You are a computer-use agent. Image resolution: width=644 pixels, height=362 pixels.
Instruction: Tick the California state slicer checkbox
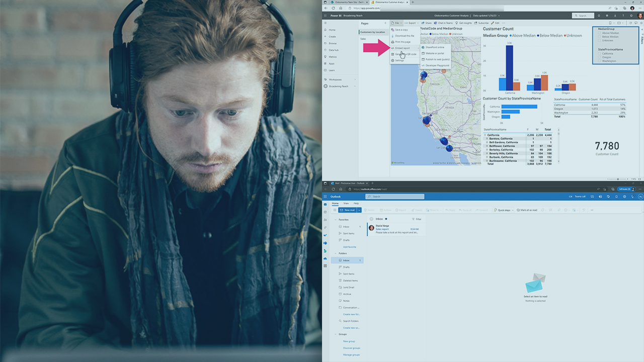pyautogui.click(x=600, y=53)
